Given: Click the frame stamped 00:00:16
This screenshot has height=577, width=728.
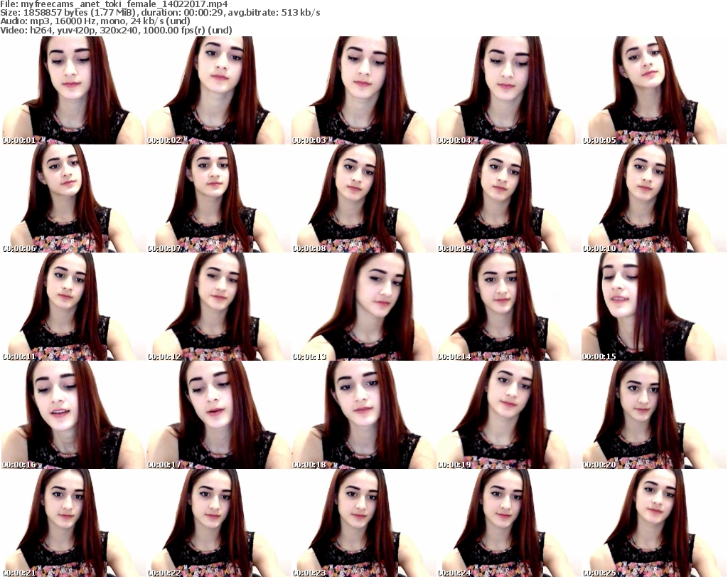Looking at the screenshot, I should pos(73,415).
